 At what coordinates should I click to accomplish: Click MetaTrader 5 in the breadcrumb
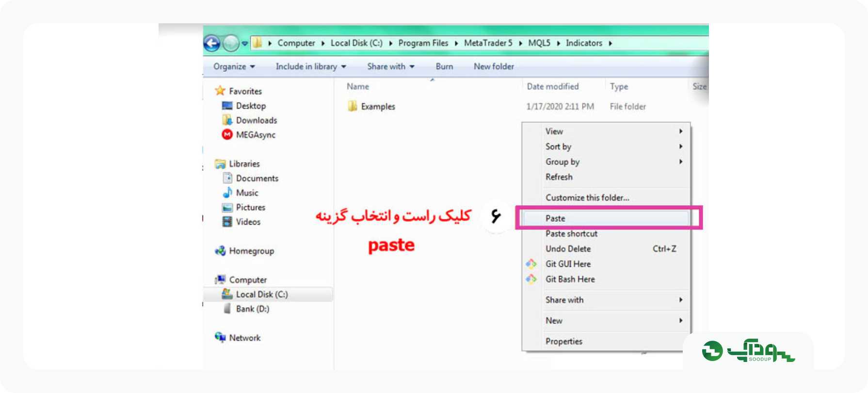tap(488, 43)
